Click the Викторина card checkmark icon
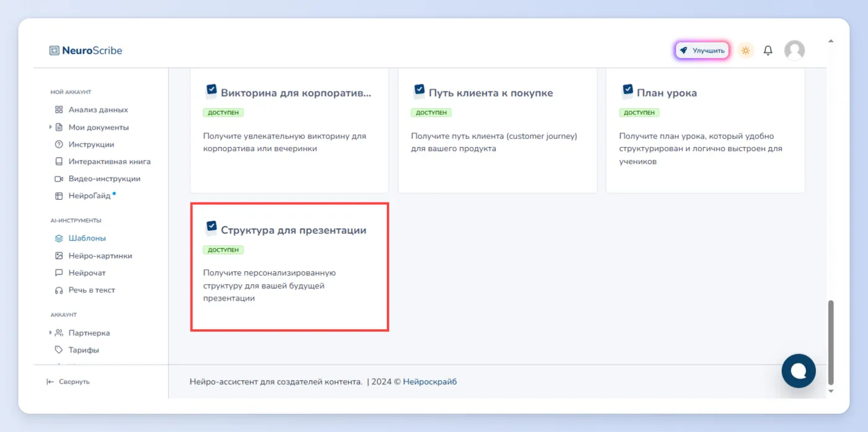 click(x=211, y=91)
